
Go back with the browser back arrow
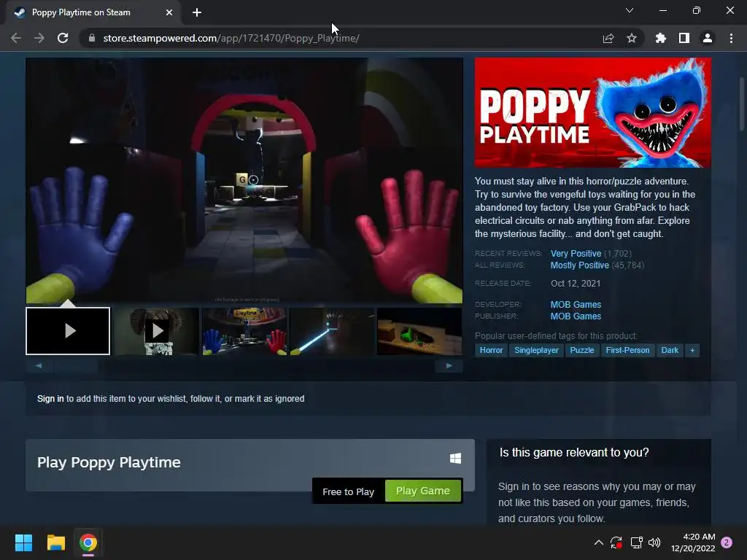point(16,38)
